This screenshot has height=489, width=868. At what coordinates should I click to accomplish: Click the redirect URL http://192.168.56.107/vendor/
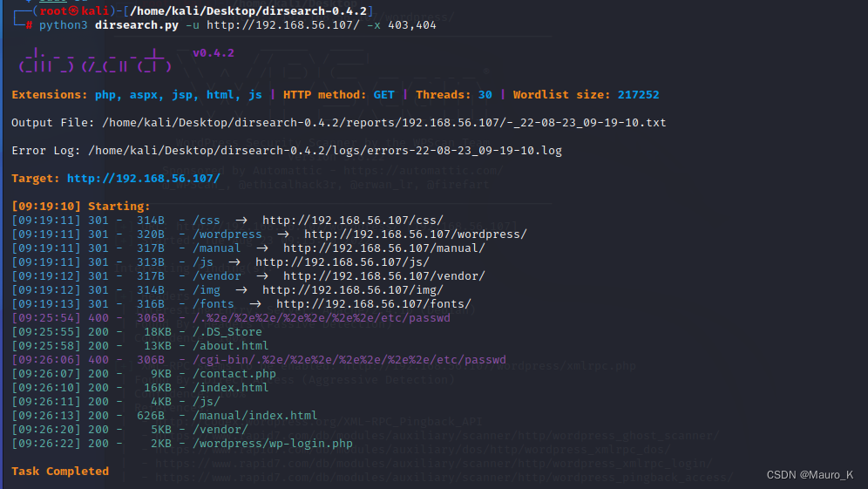384,275
